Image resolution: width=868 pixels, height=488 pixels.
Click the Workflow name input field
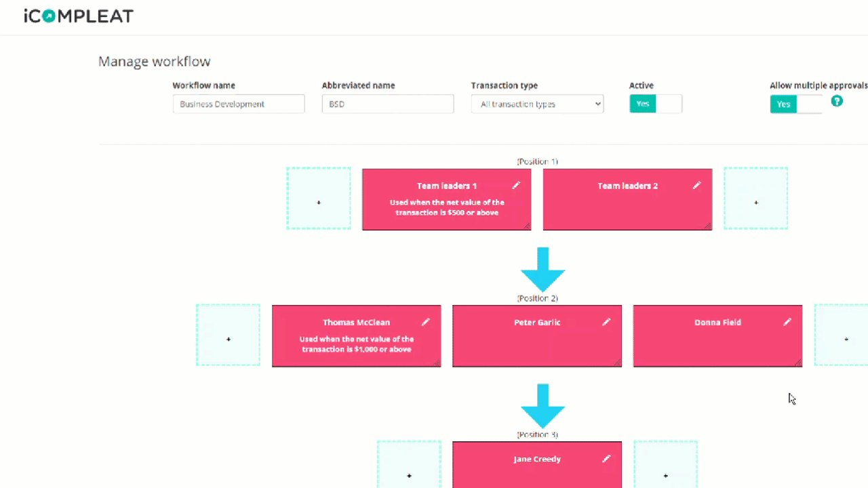point(239,104)
